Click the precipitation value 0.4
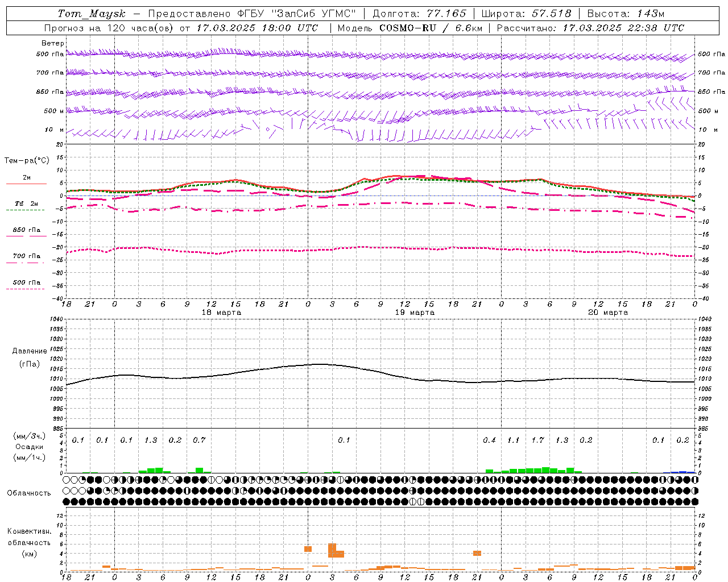 [489, 440]
